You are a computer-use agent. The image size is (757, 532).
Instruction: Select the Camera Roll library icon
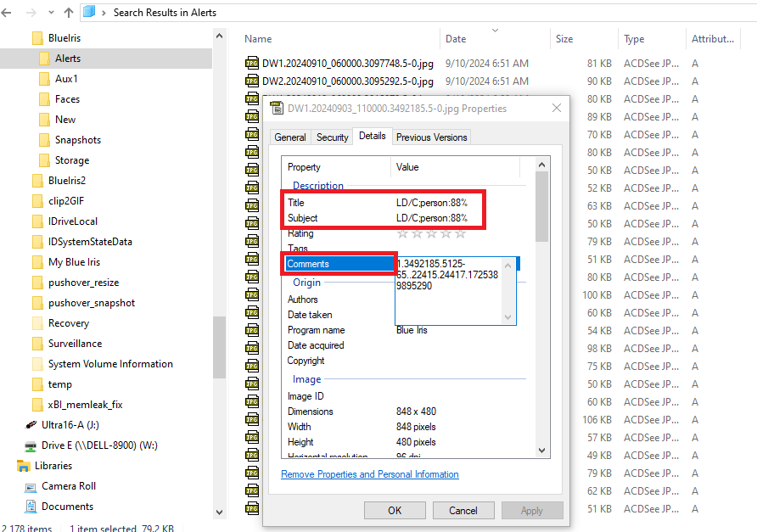(x=30, y=486)
